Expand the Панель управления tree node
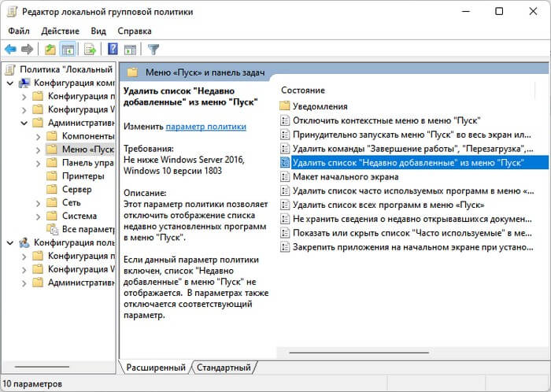The height and width of the screenshot is (392, 551). point(39,163)
